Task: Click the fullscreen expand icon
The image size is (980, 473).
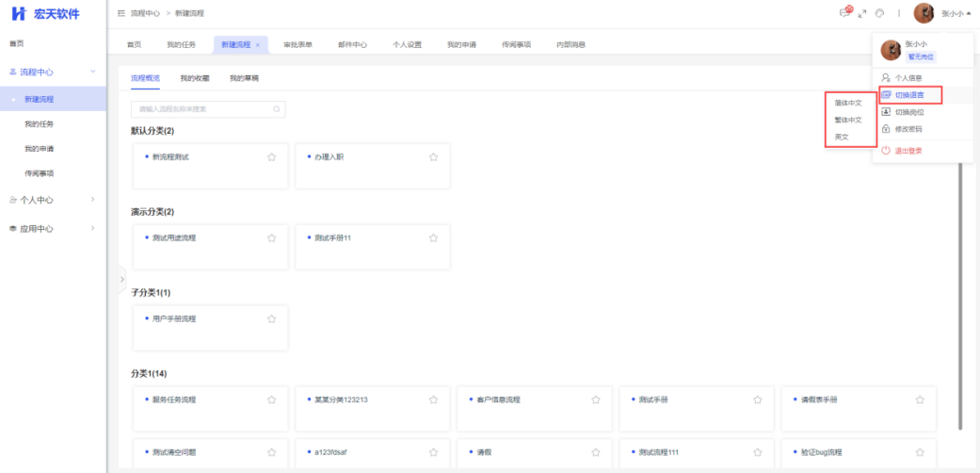Action: (x=861, y=13)
